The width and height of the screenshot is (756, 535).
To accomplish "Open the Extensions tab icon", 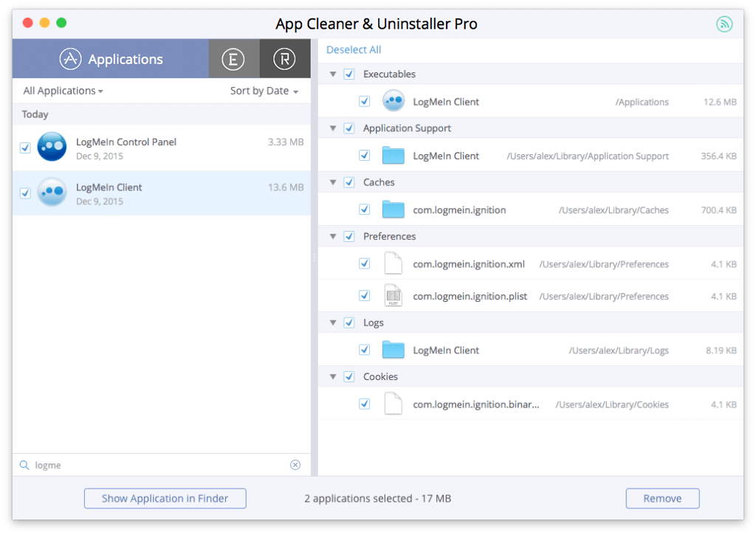I will pos(233,59).
